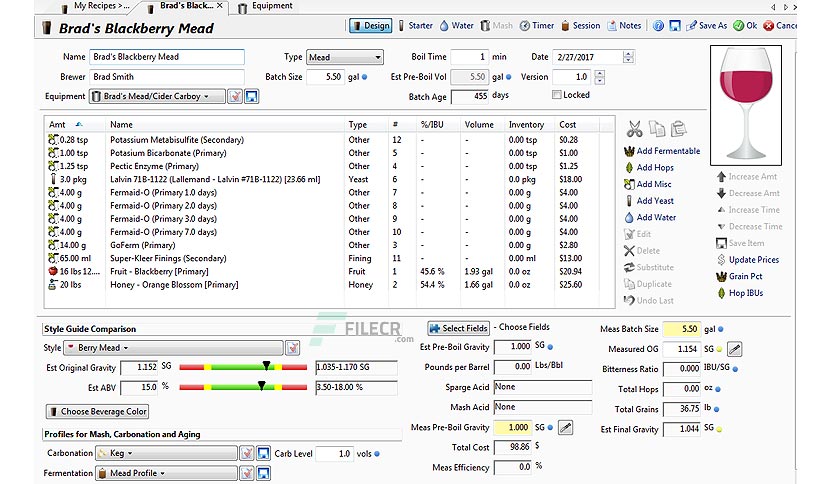Click Add Misc
Viewport: 836px width, 484px height.
coord(647,184)
